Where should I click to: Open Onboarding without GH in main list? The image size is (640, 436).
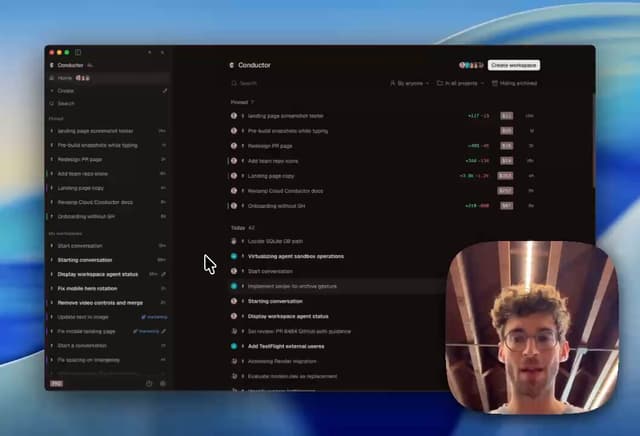(x=384, y=206)
